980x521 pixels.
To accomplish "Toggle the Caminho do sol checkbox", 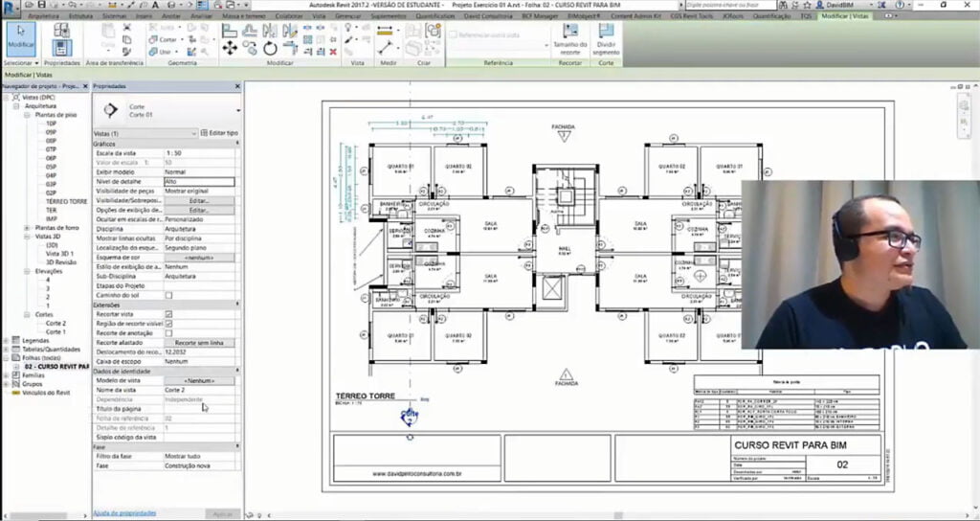I will coord(168,295).
